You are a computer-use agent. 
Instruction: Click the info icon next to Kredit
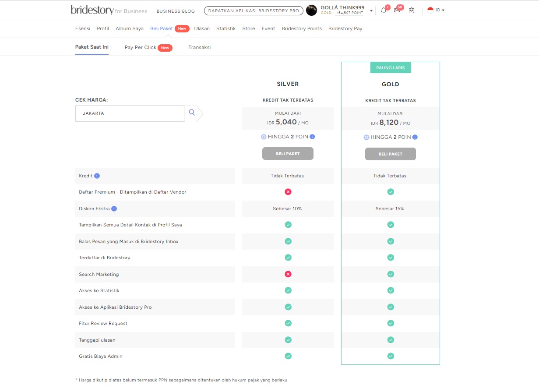click(97, 176)
